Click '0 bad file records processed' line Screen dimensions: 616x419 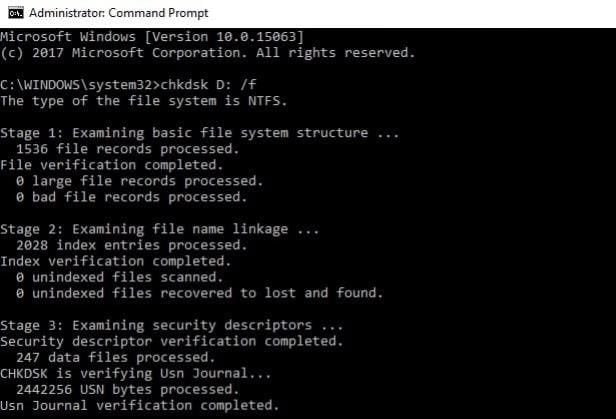point(132,197)
